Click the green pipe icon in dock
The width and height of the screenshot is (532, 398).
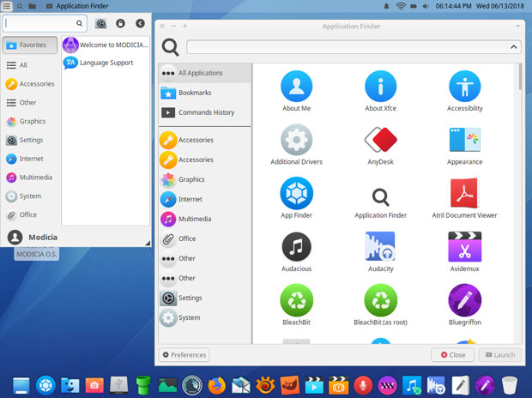tap(142, 385)
